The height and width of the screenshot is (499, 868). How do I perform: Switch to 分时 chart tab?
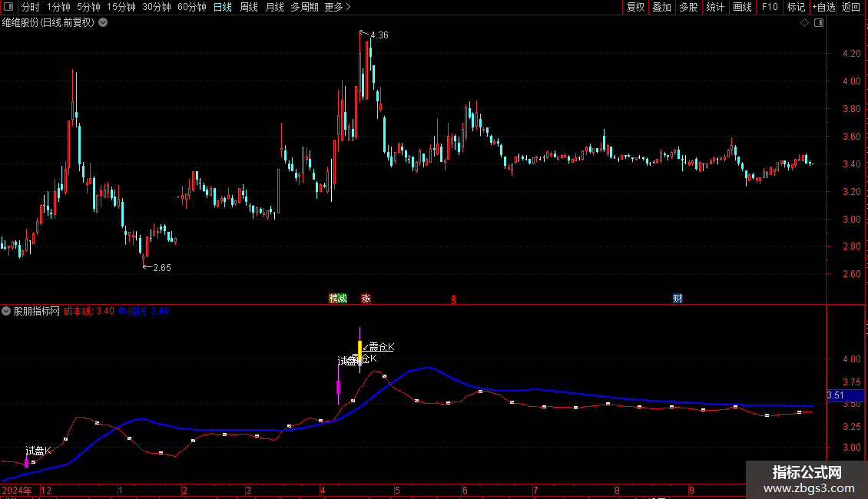tap(31, 7)
